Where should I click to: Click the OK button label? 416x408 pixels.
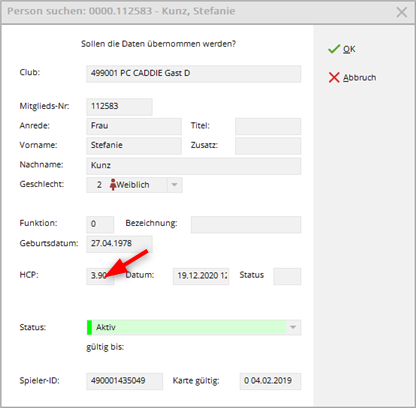[349, 49]
